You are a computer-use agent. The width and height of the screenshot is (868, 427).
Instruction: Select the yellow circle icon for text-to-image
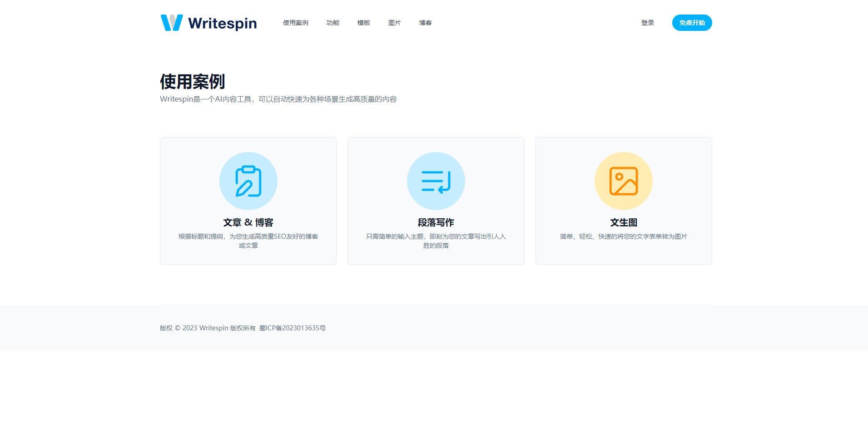point(624,181)
